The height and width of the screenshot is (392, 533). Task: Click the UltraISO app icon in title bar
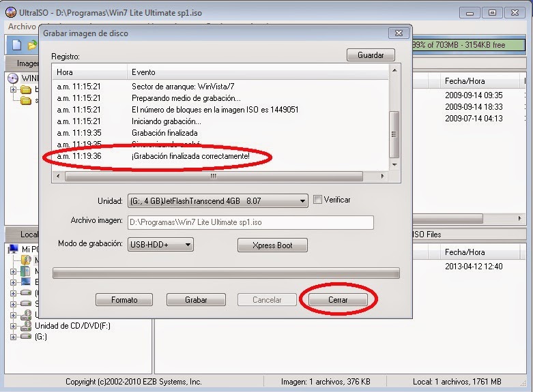(x=11, y=12)
